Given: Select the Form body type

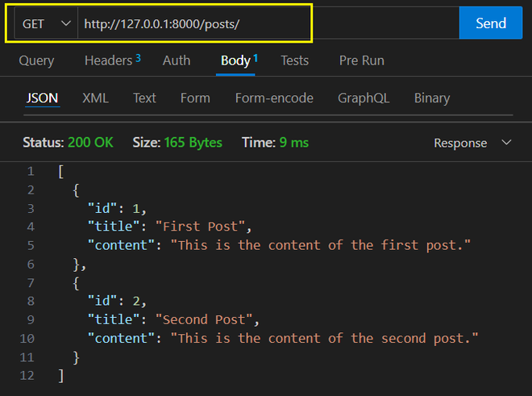Looking at the screenshot, I should (x=195, y=98).
